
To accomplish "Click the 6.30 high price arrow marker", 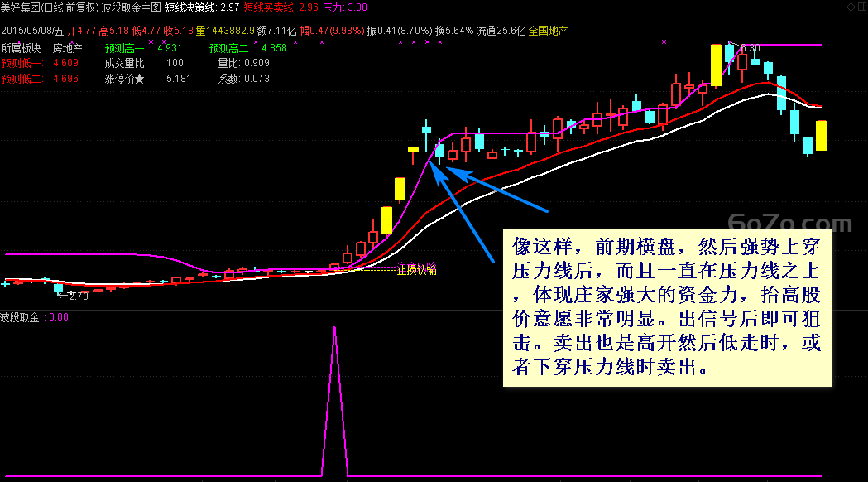I will (x=743, y=48).
